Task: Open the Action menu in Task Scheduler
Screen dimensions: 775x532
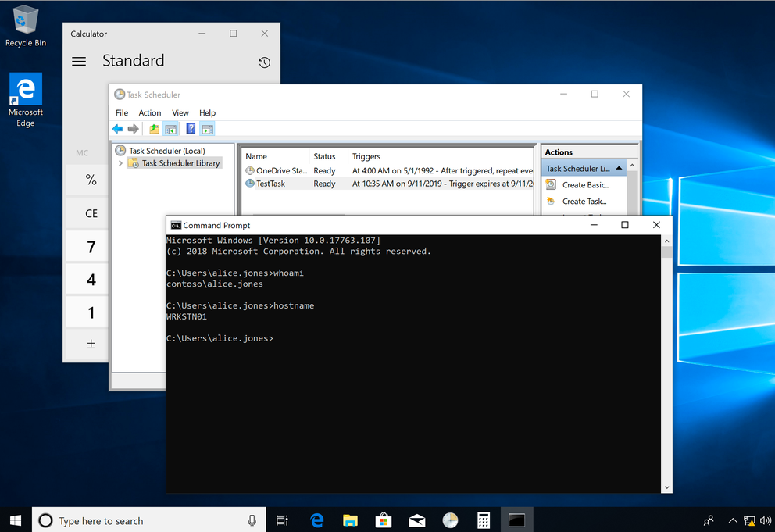Action: [x=149, y=112]
